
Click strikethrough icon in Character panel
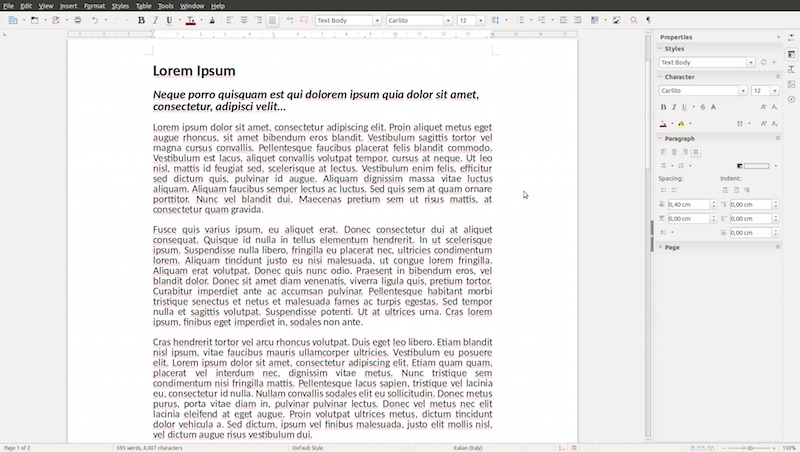pos(702,107)
